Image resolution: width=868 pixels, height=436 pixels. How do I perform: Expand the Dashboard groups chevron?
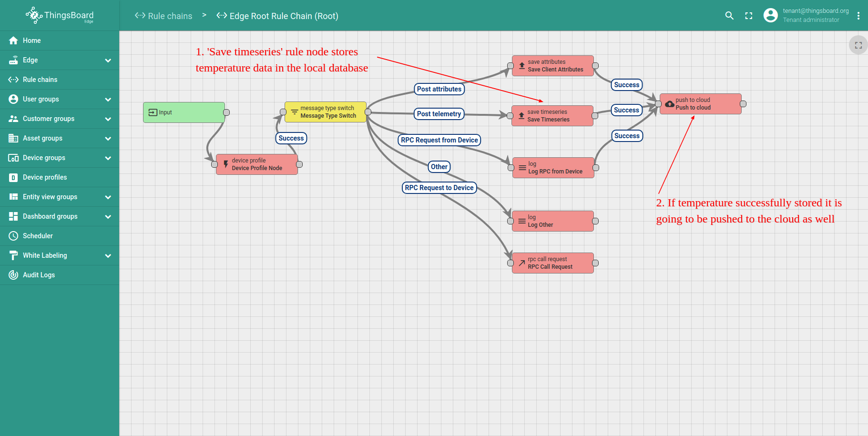pos(108,217)
